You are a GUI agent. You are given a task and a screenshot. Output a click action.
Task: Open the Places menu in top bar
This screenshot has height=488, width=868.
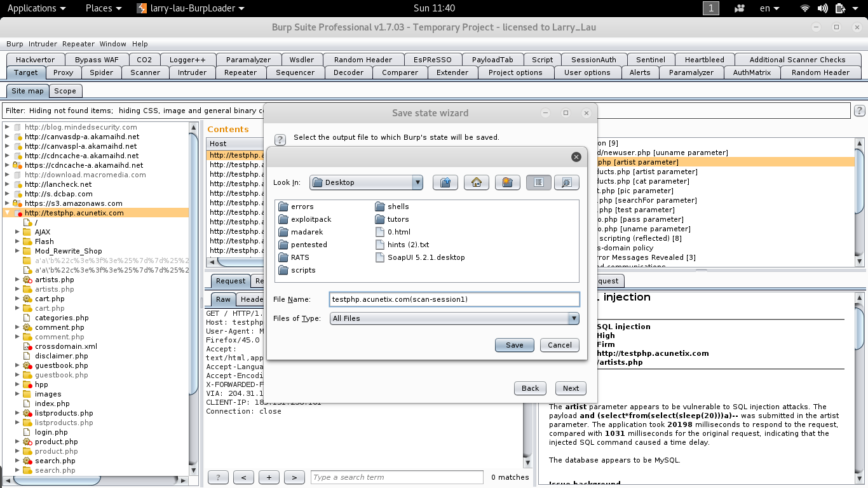tap(103, 8)
